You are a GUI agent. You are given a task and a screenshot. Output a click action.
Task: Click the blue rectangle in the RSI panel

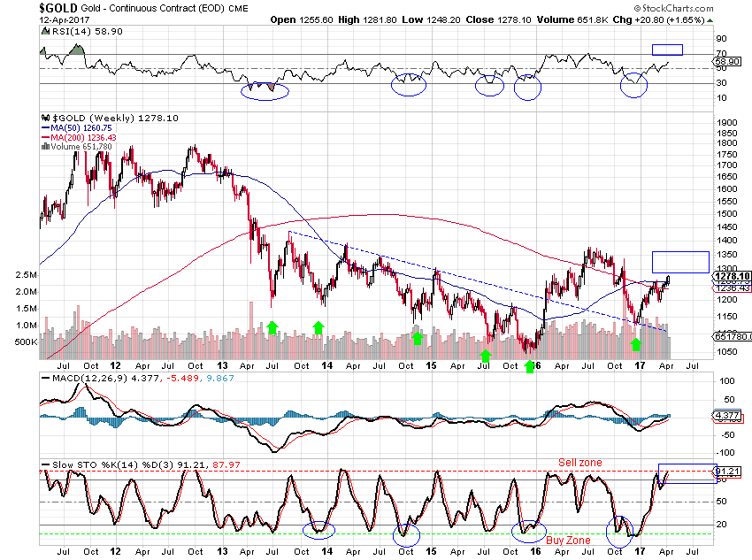tap(667, 50)
